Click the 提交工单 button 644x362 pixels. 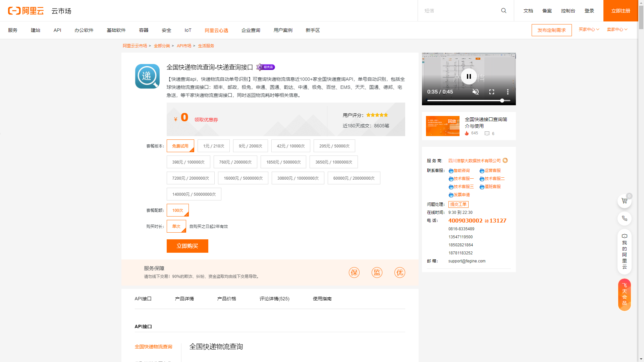(x=459, y=204)
